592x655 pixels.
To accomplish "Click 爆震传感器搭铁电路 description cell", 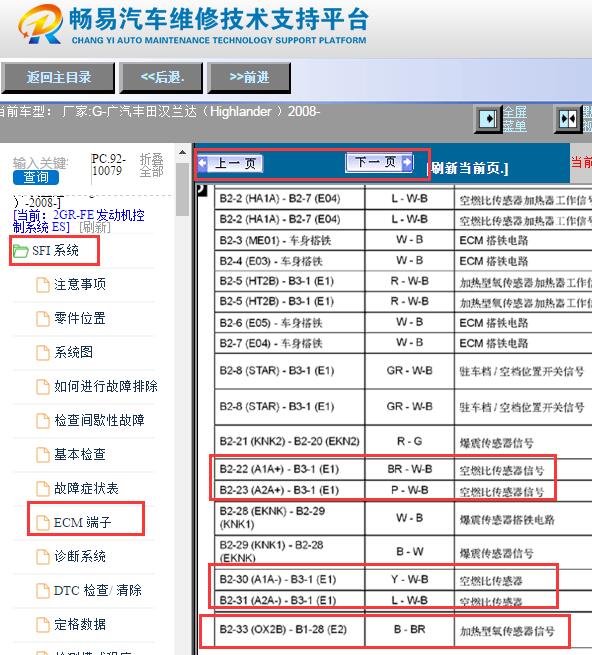I will 523,520.
